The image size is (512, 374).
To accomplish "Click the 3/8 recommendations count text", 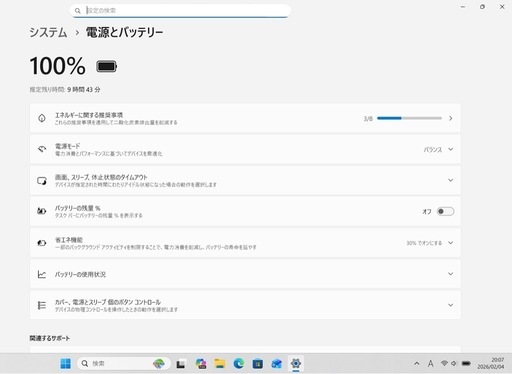I will tap(368, 119).
